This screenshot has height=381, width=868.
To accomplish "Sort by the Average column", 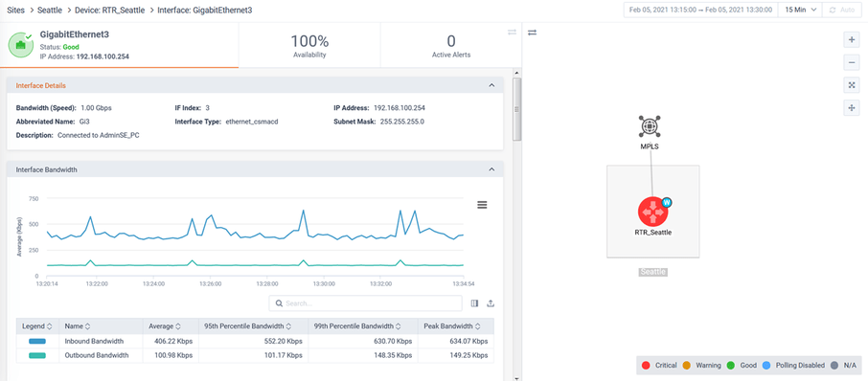I will pos(165,325).
